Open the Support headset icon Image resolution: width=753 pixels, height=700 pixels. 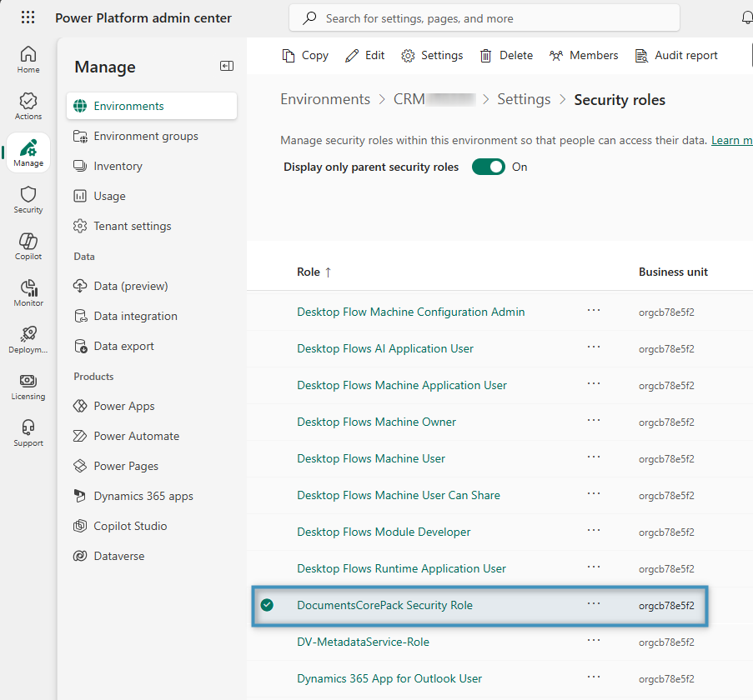[28, 432]
